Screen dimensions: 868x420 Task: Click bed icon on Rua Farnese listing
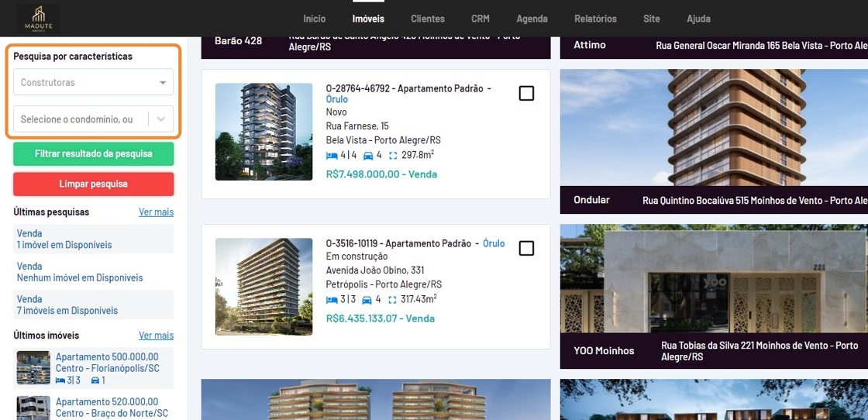(332, 155)
